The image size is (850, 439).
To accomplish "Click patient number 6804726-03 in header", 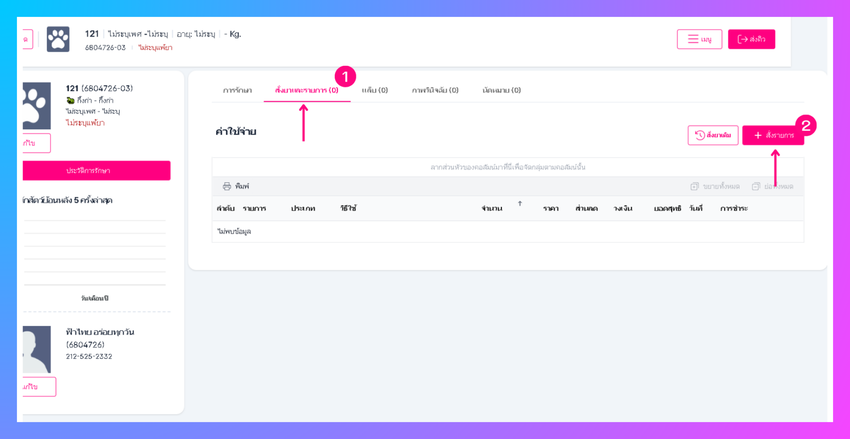I will pyautogui.click(x=105, y=48).
